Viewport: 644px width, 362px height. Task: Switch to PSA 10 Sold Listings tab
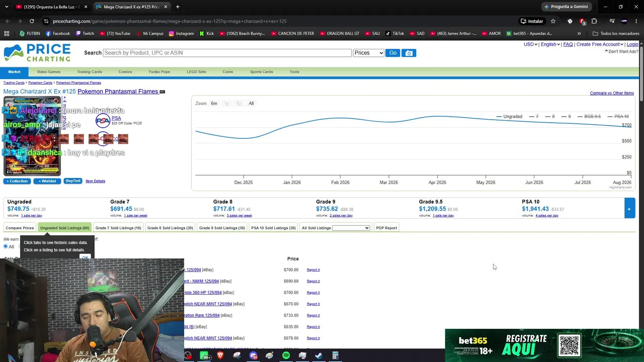tap(273, 228)
